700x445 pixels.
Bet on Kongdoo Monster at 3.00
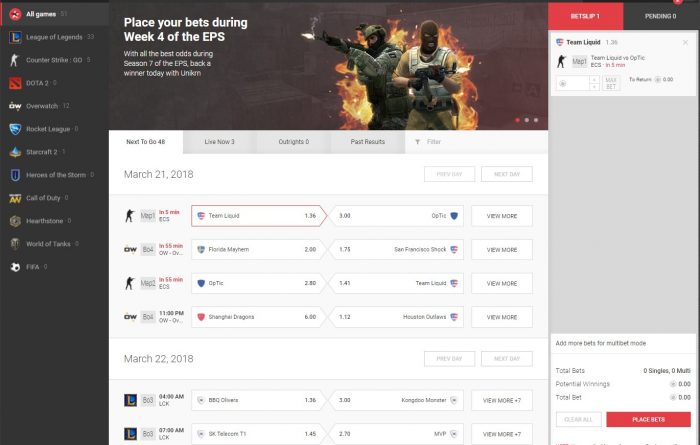396,400
